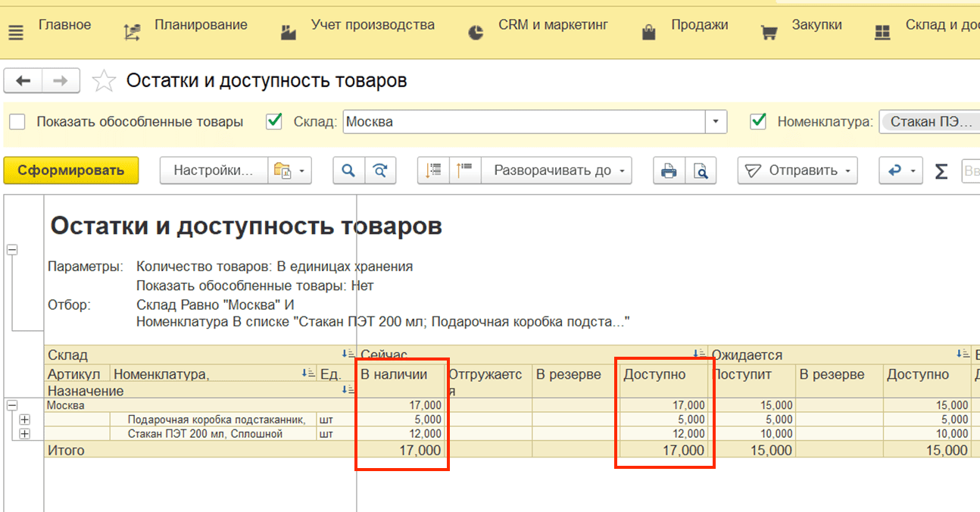This screenshot has width=980, height=512.
Task: Click the Find next search icon
Action: [x=380, y=171]
